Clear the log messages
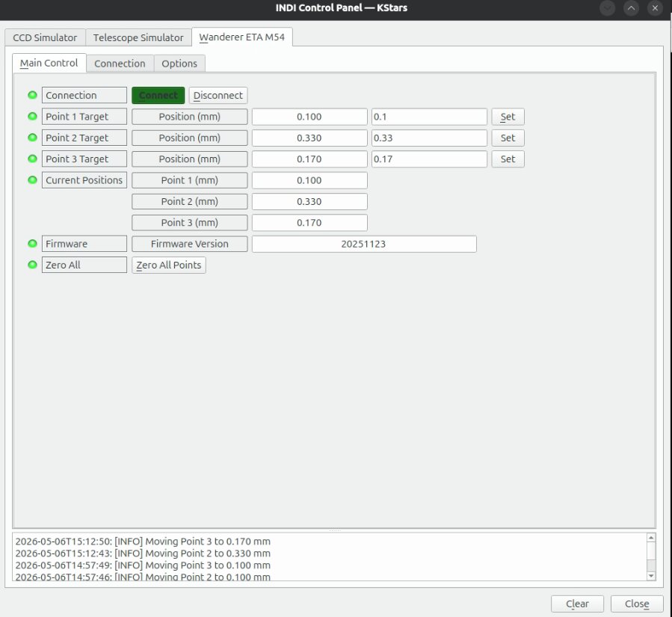This screenshot has height=617, width=672. point(577,604)
